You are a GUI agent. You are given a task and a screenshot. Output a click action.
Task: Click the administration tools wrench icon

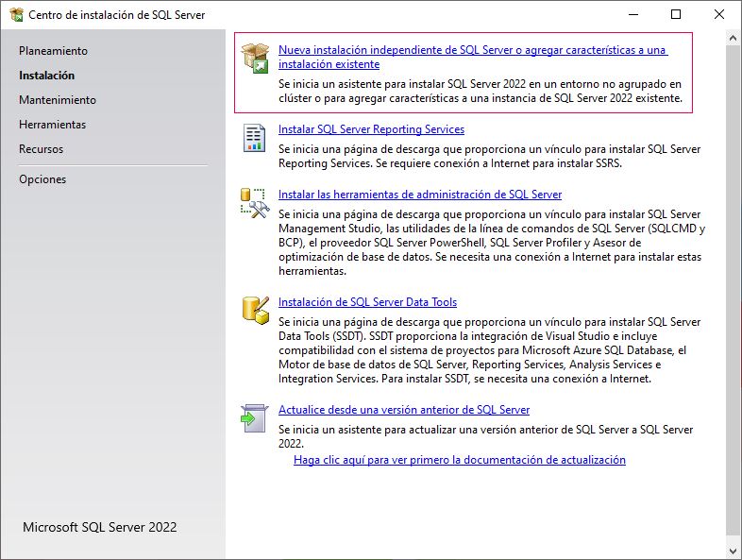click(x=255, y=203)
